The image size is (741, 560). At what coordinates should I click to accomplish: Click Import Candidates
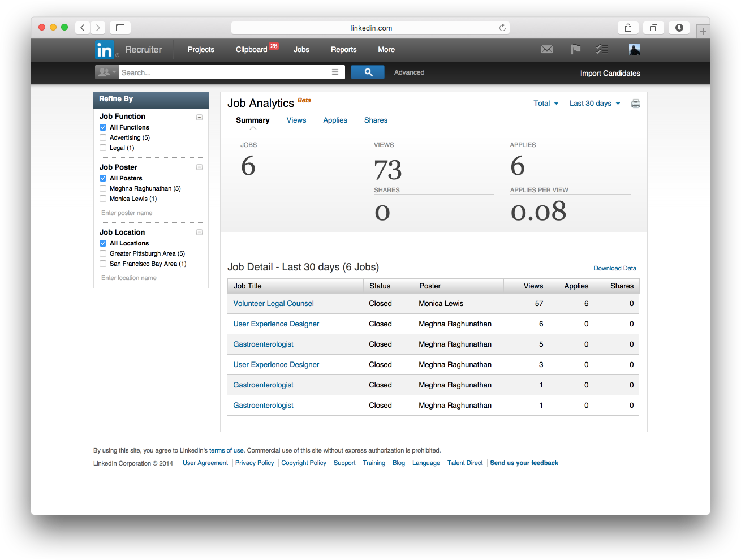tap(610, 74)
